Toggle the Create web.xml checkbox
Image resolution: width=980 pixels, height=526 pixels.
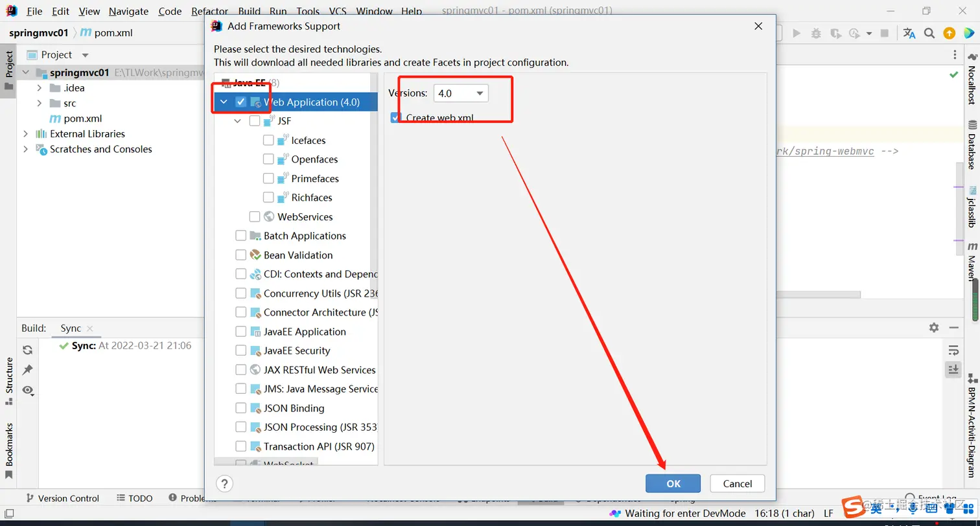pos(396,117)
